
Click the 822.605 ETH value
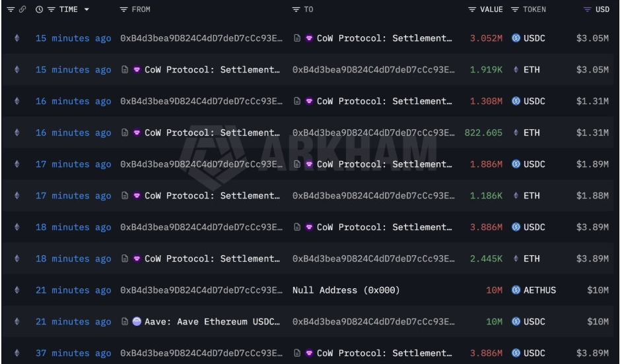click(483, 133)
